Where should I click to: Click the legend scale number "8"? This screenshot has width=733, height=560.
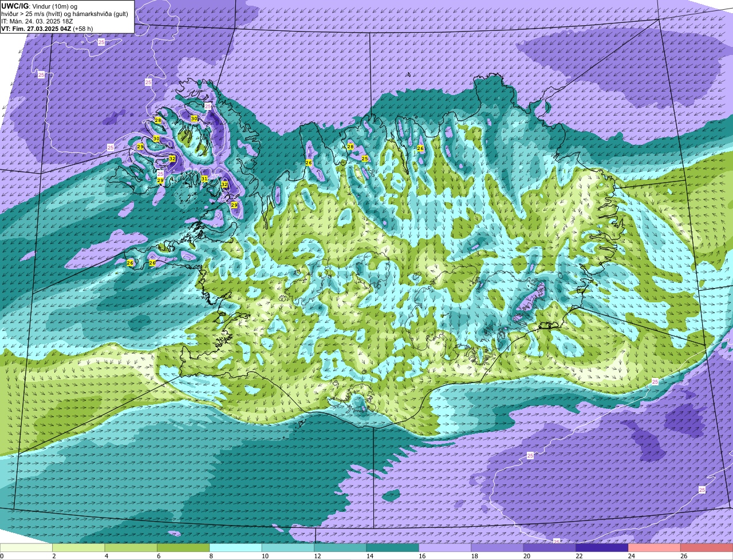(x=210, y=556)
